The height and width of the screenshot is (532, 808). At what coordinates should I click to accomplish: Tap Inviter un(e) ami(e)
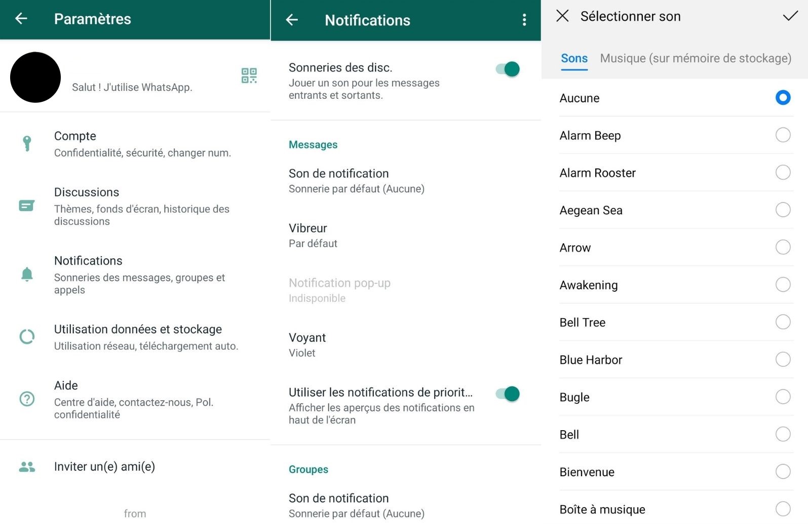[135, 467]
